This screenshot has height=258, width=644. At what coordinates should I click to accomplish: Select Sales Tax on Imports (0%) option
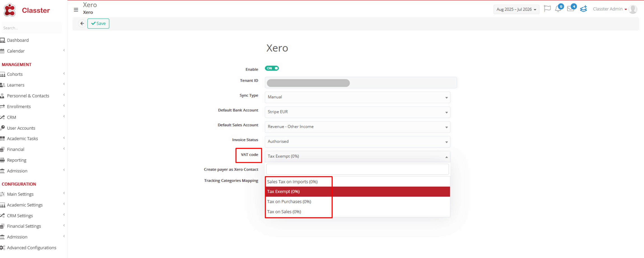click(357, 182)
